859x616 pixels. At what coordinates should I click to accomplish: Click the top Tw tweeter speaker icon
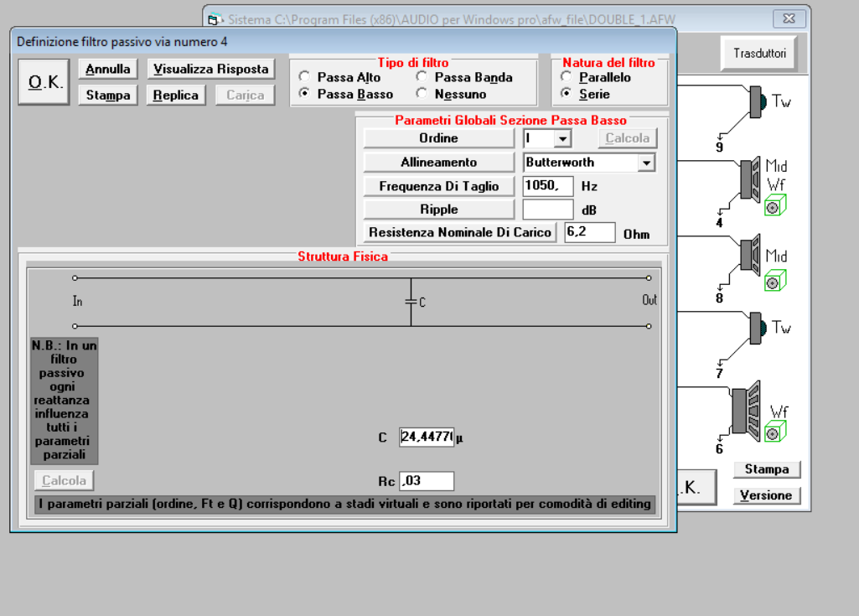pos(757,102)
